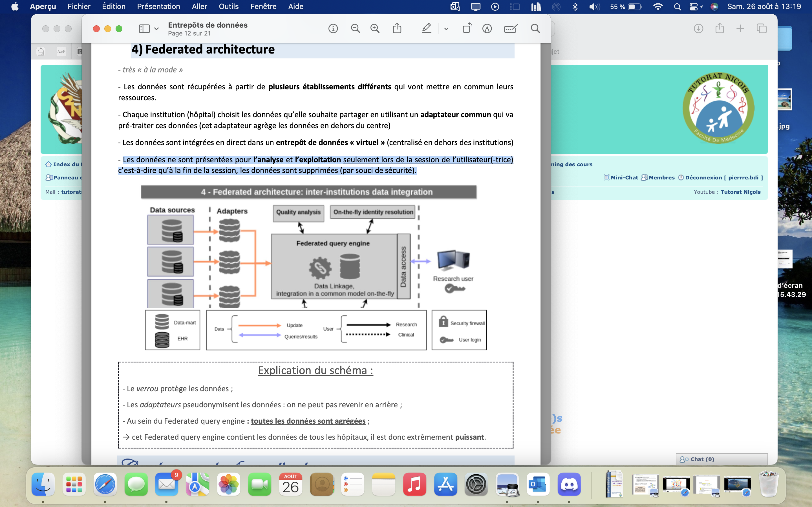This screenshot has width=812, height=507.
Task: Zoom out the PDF page
Action: [x=355, y=29]
